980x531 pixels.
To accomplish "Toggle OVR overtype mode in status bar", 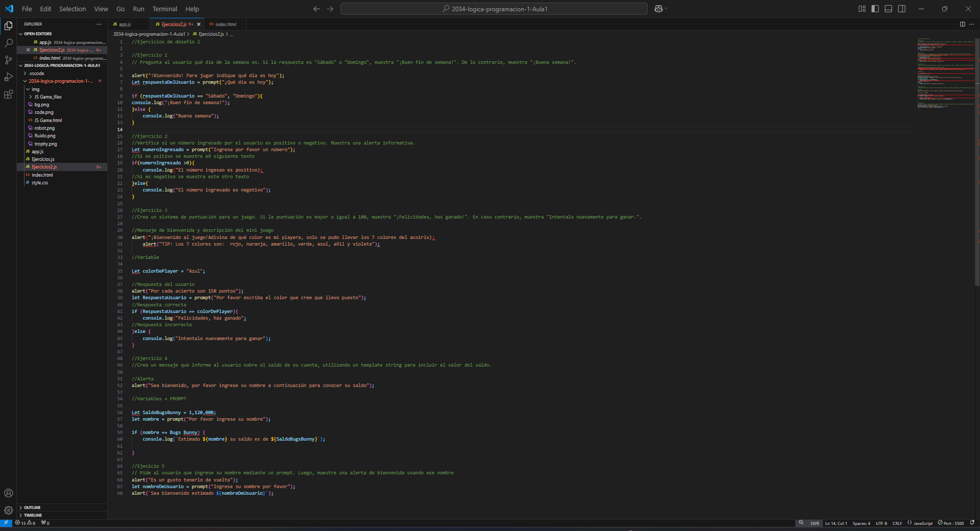I will tap(815, 523).
